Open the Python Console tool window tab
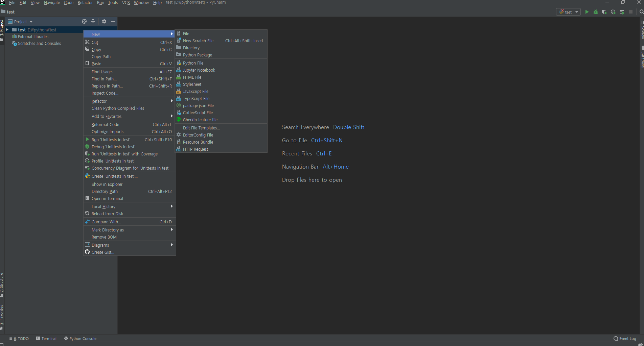 click(80, 339)
